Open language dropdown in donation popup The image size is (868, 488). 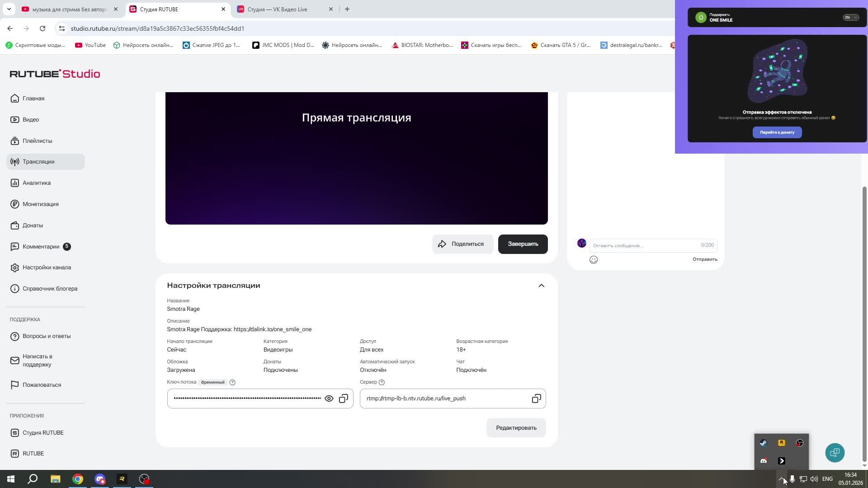tap(850, 18)
